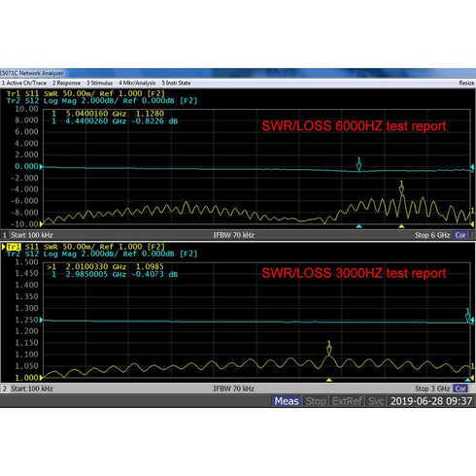The image size is (476, 476).
Task: Select Tr2 S12 Log Mag trace in lower channel
Action: tap(102, 254)
